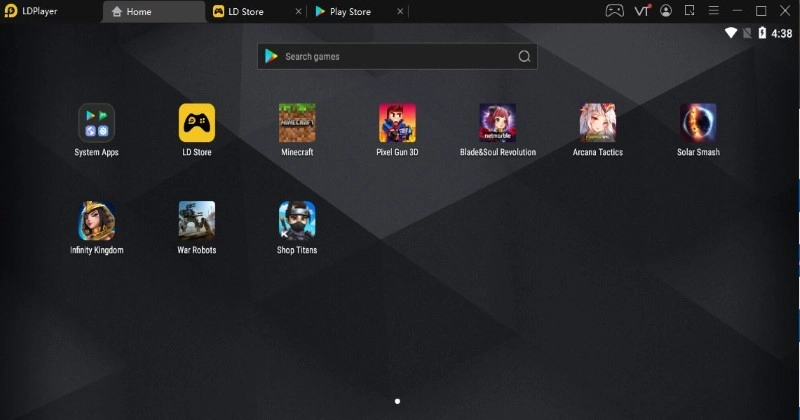Viewport: 800px width, 420px height.
Task: Click the battery status icon
Action: (x=762, y=33)
